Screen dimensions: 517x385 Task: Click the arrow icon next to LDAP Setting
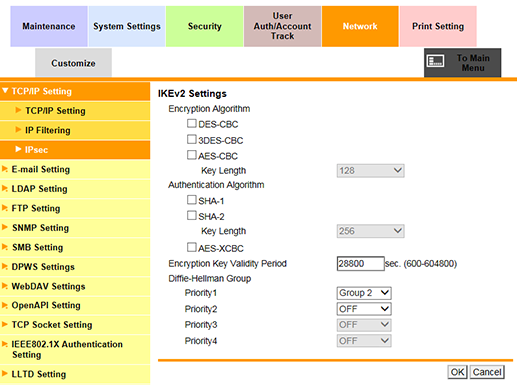5,188
